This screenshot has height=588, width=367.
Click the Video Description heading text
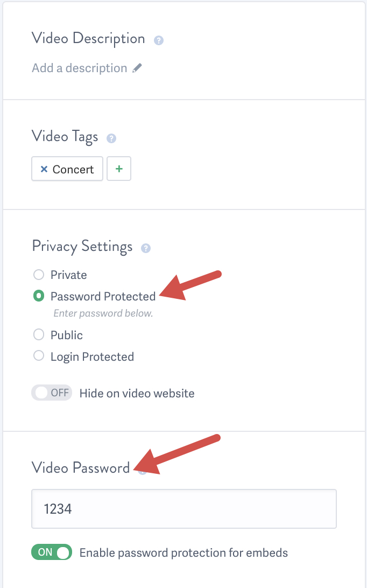tap(88, 39)
